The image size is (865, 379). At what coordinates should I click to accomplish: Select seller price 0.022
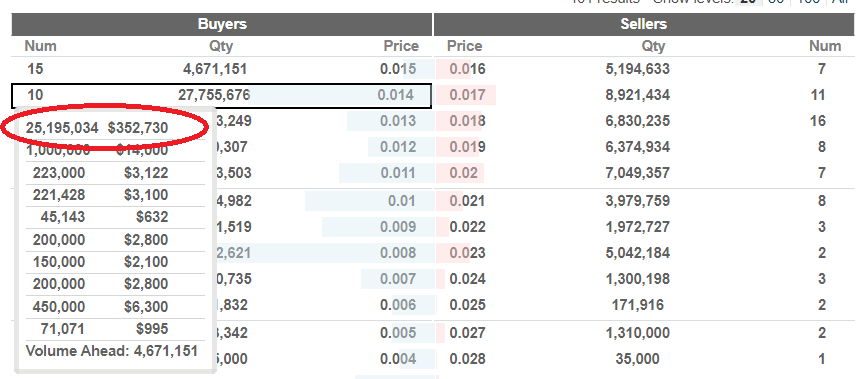pyautogui.click(x=467, y=227)
